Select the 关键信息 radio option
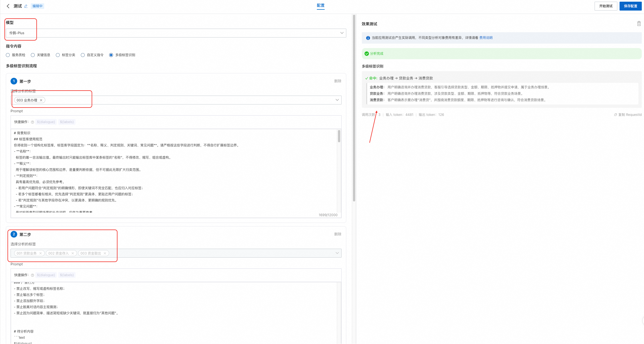 pos(33,55)
